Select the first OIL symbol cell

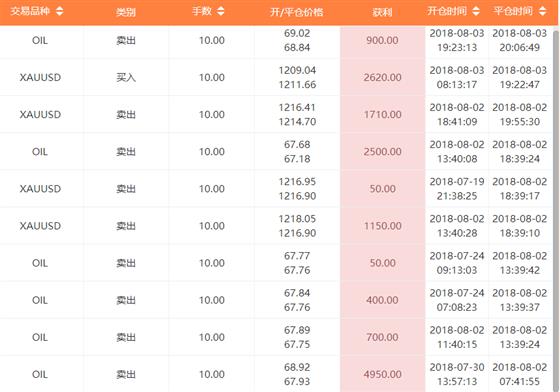(40, 40)
